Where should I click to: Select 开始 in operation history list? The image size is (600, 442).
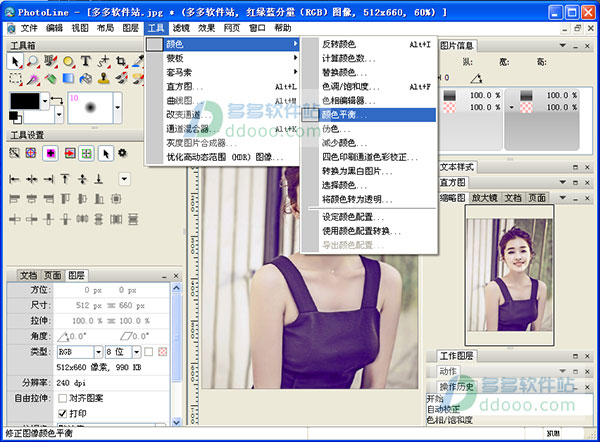click(x=435, y=399)
